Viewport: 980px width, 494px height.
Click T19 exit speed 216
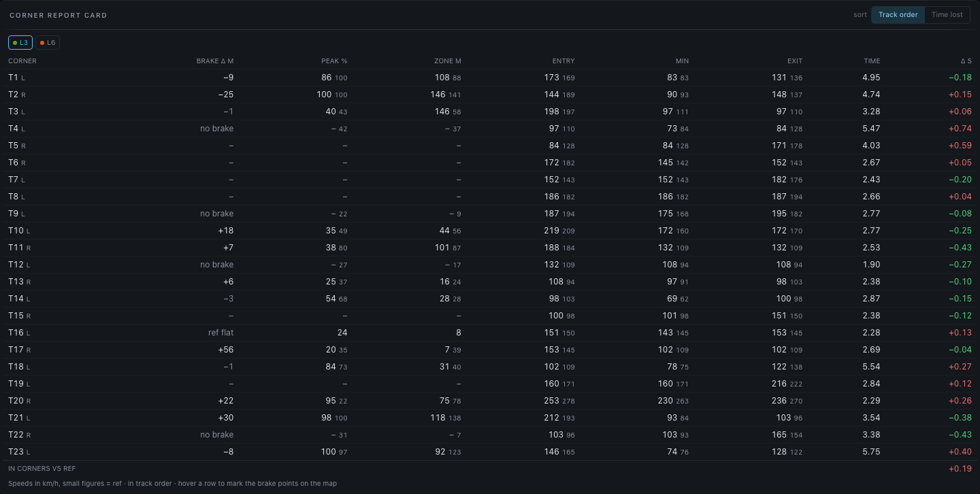779,384
